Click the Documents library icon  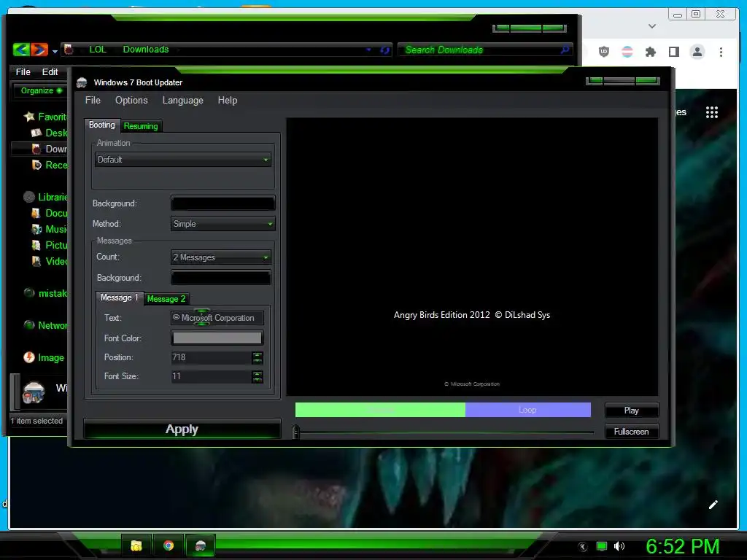tap(36, 214)
